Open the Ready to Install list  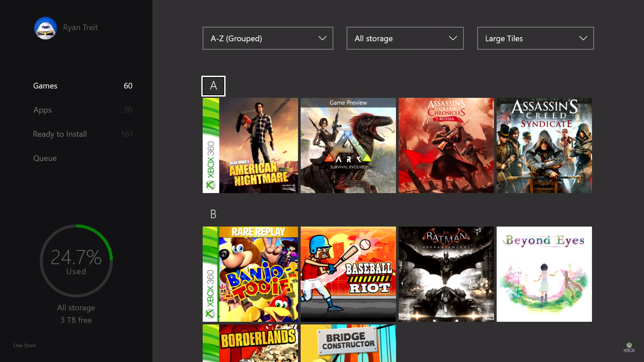[60, 134]
